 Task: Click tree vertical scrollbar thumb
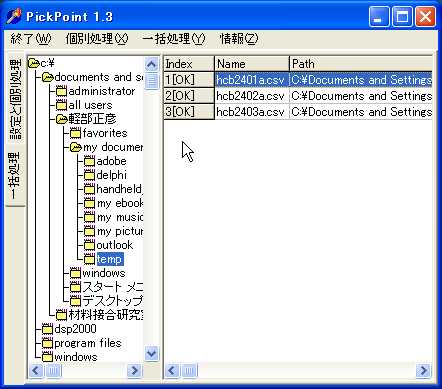click(x=152, y=81)
